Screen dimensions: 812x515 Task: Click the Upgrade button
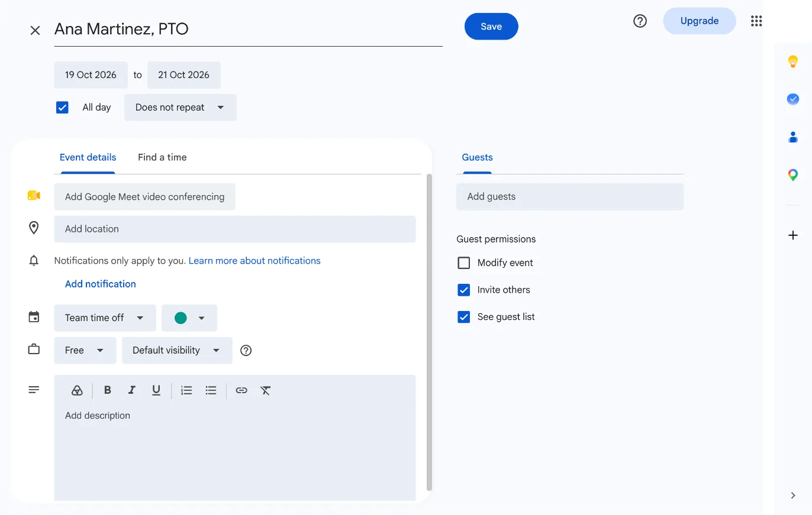point(700,21)
